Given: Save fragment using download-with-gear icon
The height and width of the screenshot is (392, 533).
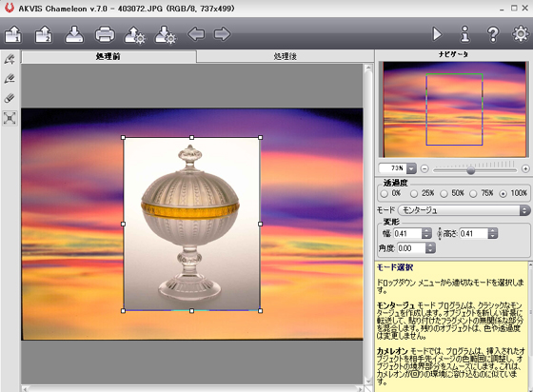Looking at the screenshot, I should [166, 35].
